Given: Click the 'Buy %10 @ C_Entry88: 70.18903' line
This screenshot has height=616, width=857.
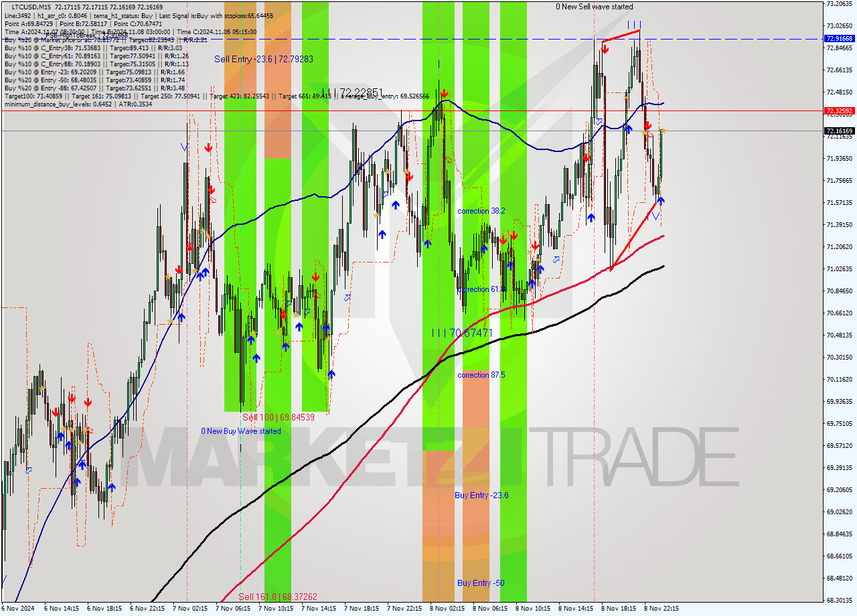Looking at the screenshot, I should pyautogui.click(x=96, y=64).
